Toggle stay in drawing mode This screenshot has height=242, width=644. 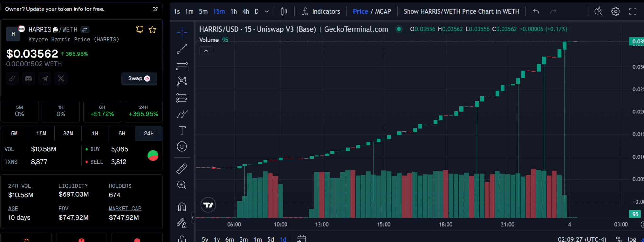(182, 223)
